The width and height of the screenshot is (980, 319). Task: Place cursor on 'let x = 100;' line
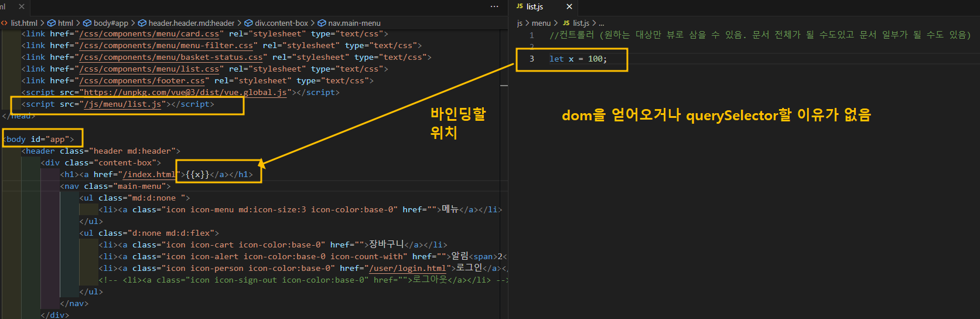tap(578, 59)
